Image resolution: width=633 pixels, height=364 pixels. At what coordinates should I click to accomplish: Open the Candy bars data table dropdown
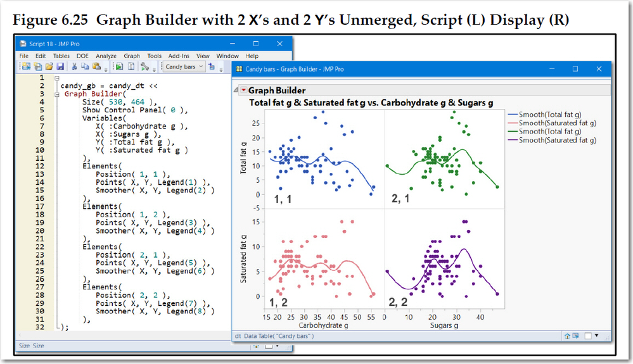pos(185,66)
